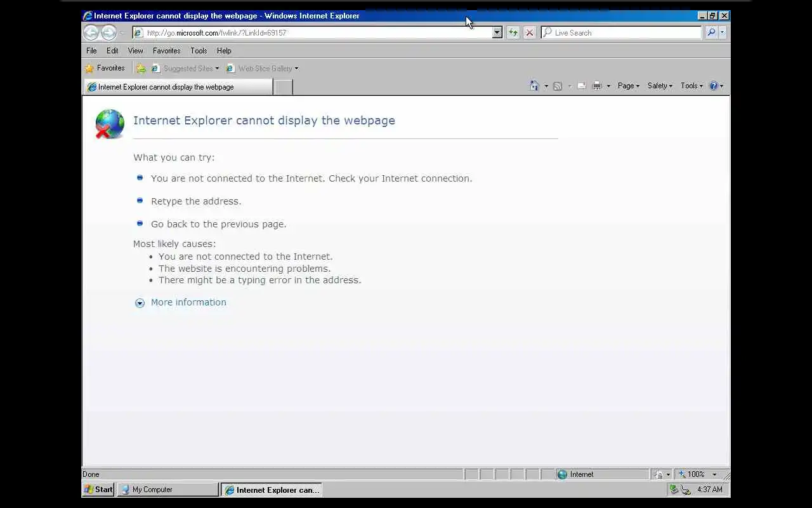Open the Help menu

pyautogui.click(x=224, y=51)
